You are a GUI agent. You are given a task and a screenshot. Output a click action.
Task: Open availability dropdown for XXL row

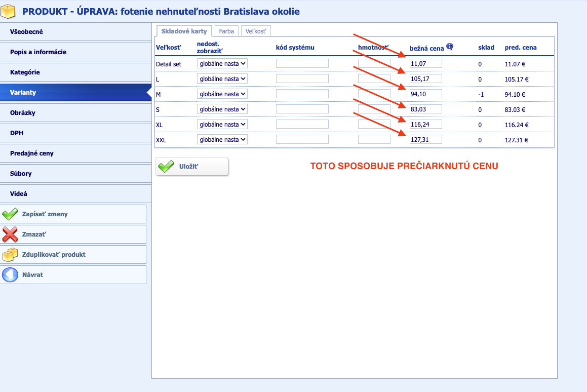click(222, 139)
